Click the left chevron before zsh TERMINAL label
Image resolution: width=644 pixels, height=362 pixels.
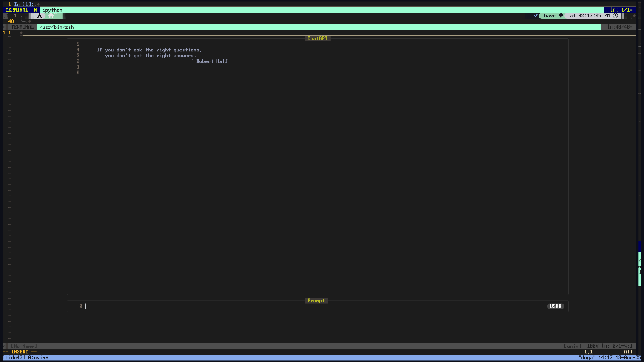click(x=4, y=27)
